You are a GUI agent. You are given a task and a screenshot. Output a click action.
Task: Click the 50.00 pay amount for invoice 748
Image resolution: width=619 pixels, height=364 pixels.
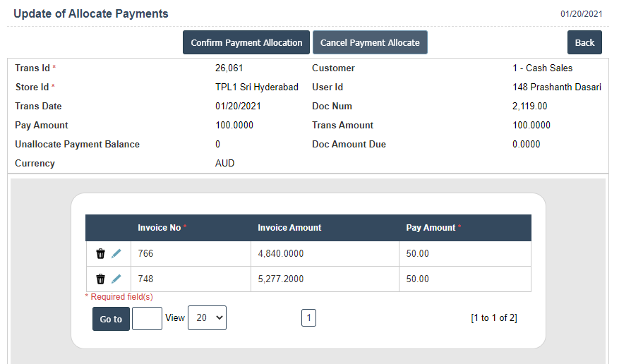coord(418,279)
